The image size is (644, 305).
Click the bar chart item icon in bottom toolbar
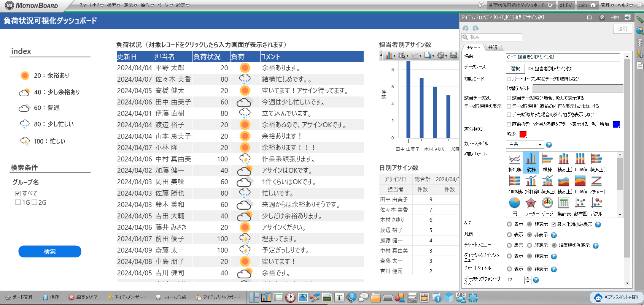pos(266,297)
